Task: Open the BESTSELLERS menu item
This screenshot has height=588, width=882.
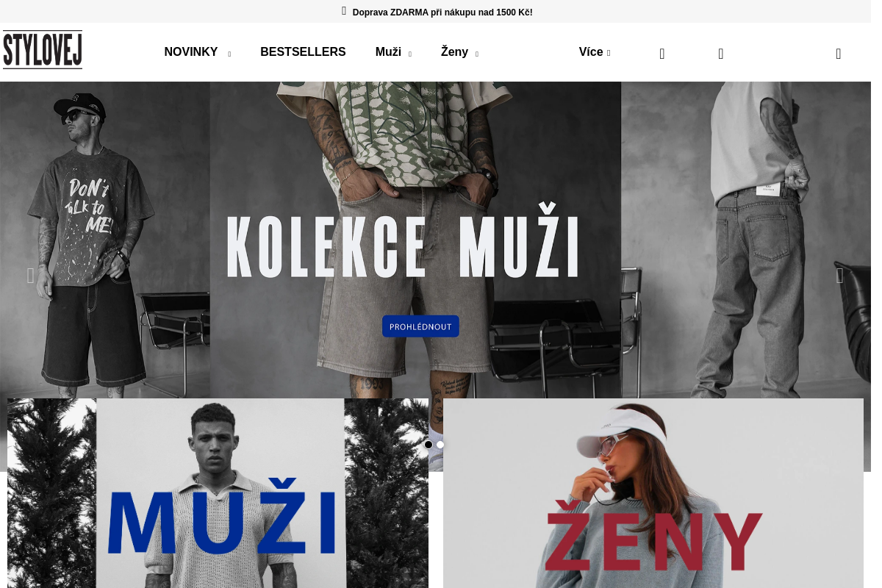Action: coord(303,52)
